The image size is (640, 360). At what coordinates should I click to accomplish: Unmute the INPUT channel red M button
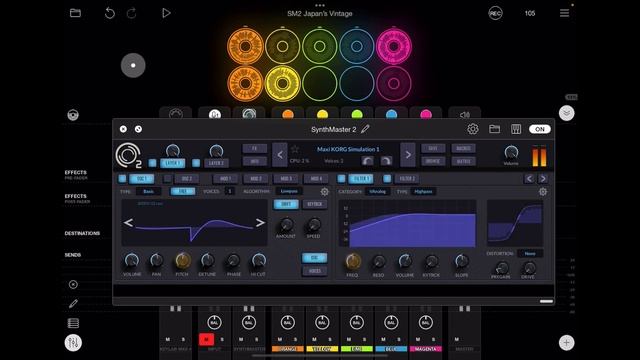(x=206, y=339)
